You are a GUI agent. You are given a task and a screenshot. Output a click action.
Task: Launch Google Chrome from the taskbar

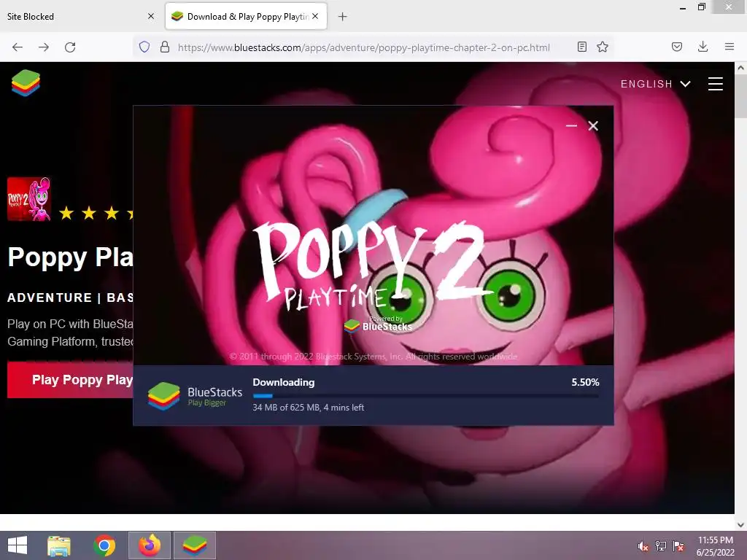coord(104,545)
